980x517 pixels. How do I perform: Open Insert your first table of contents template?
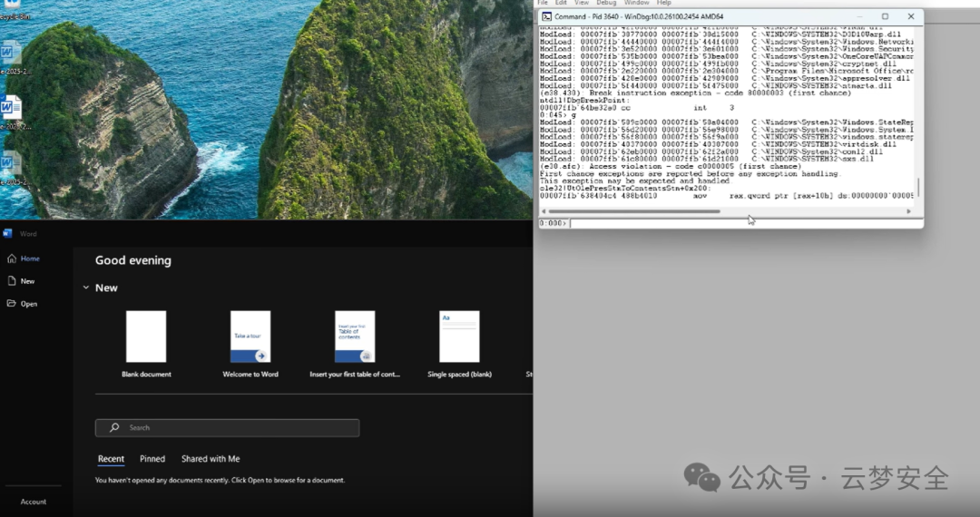pos(355,344)
